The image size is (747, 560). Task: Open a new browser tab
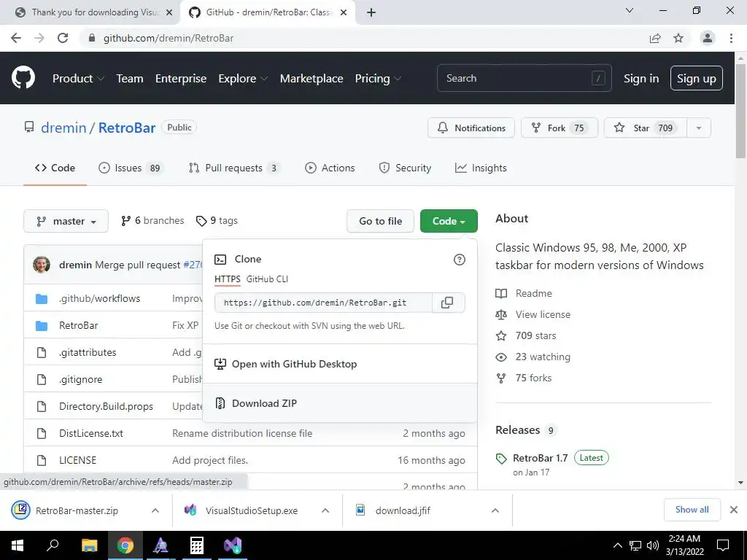click(371, 12)
